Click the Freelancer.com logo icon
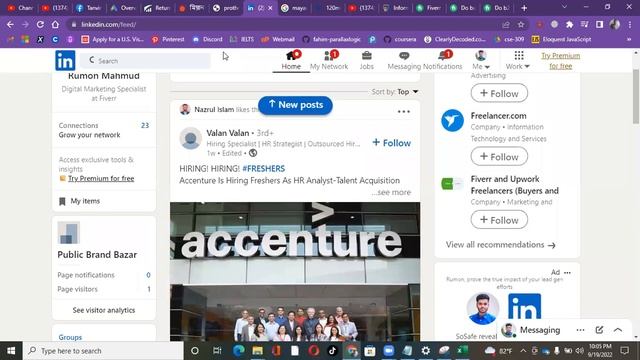Screen dimensions: 640x360 [452, 120]
